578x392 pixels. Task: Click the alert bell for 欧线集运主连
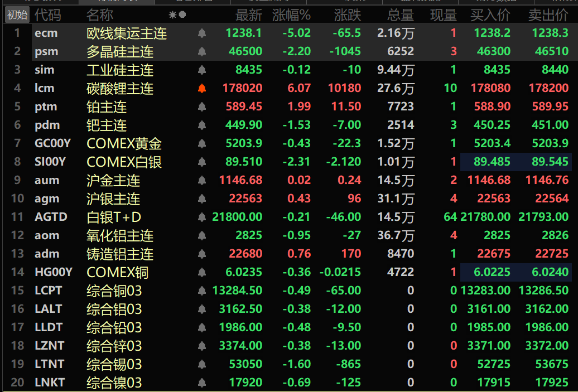tap(201, 33)
